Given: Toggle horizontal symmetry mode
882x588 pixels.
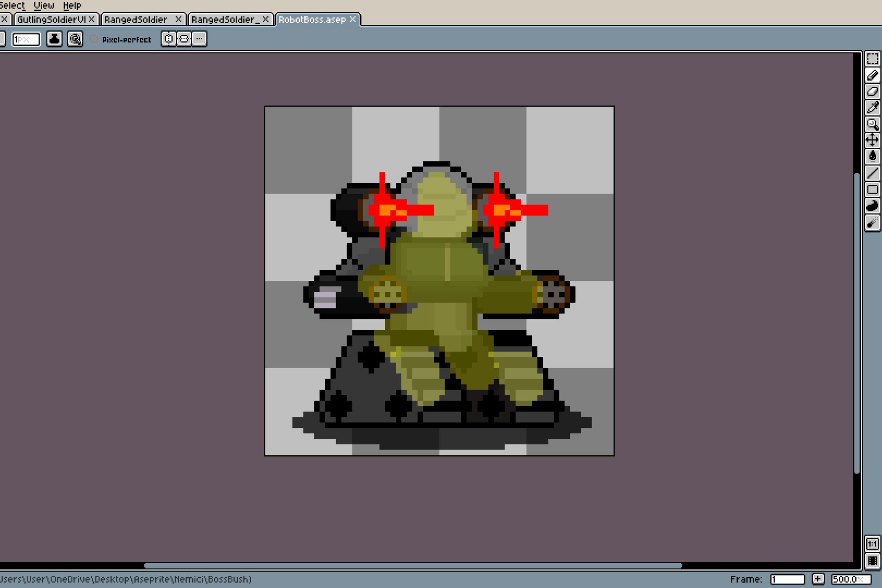Looking at the screenshot, I should tap(183, 39).
